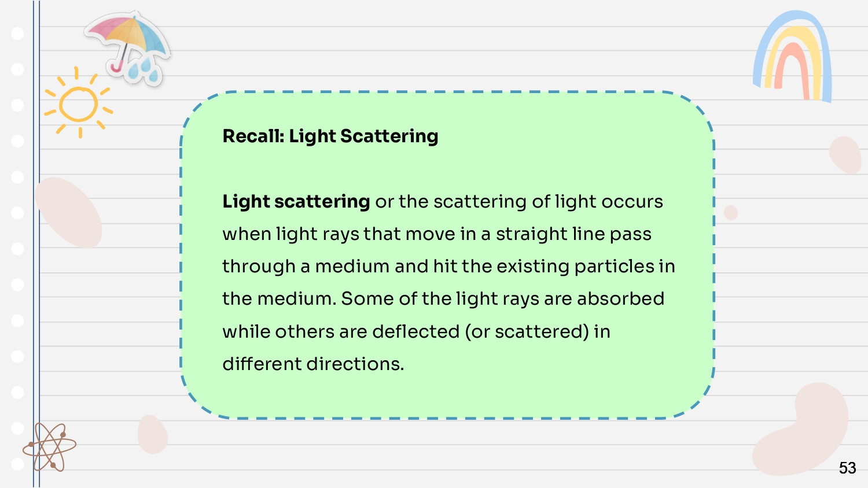
Task: Click the "different directions." last line
Action: [x=313, y=364]
